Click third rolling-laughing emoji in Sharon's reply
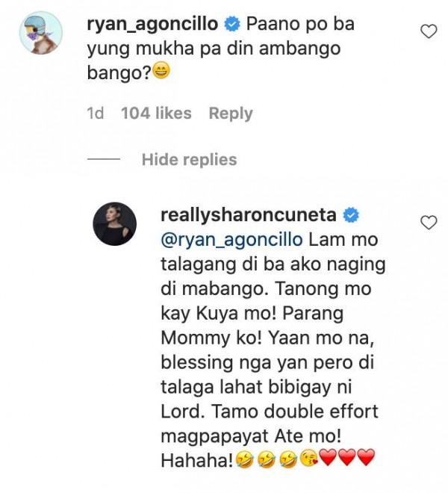Screen dimensions: 448x493 (288, 459)
